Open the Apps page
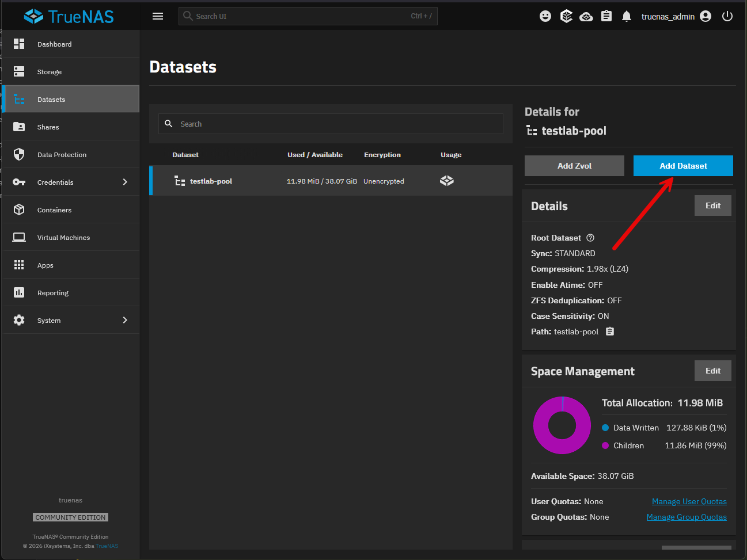The height and width of the screenshot is (560, 747). pyautogui.click(x=71, y=265)
